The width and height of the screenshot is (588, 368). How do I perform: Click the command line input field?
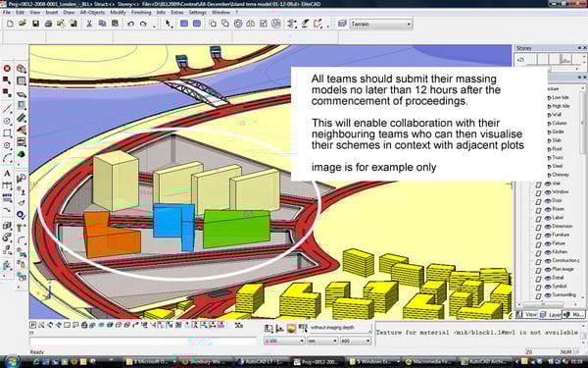142,341
